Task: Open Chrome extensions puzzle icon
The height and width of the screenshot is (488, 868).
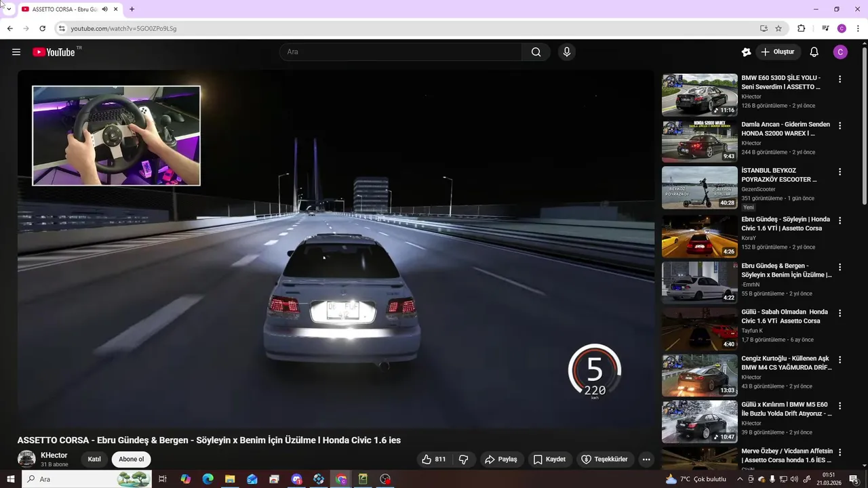Action: click(801, 28)
